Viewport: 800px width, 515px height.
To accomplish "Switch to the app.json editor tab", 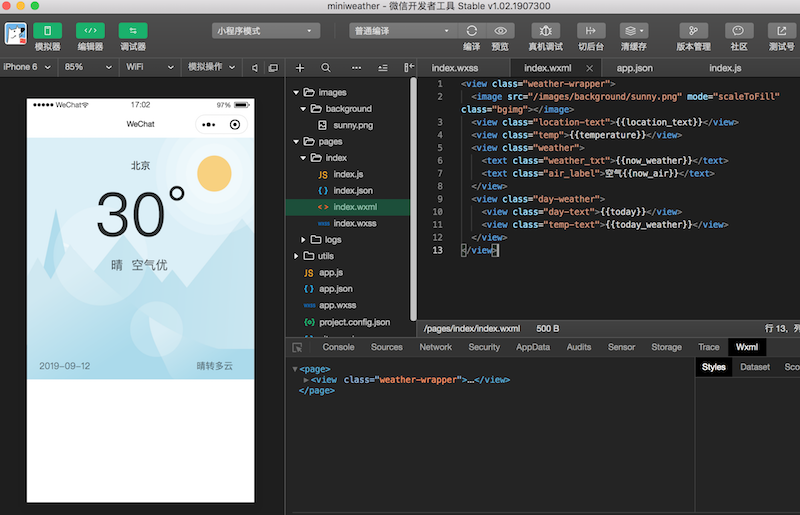I will pyautogui.click(x=634, y=67).
